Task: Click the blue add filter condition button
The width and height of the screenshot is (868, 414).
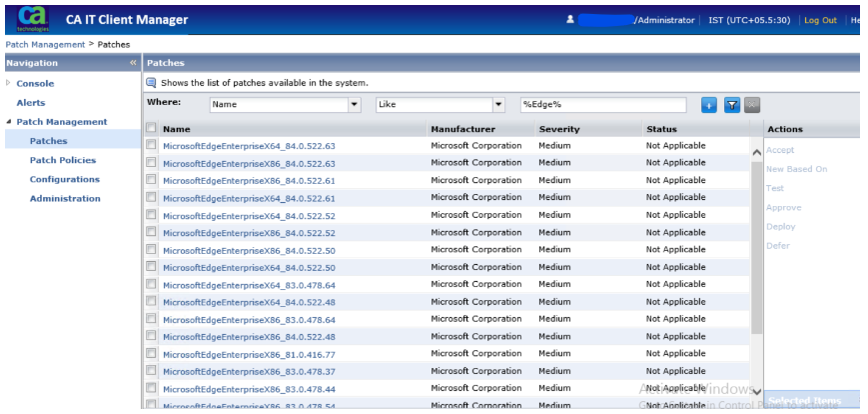Action: point(709,105)
